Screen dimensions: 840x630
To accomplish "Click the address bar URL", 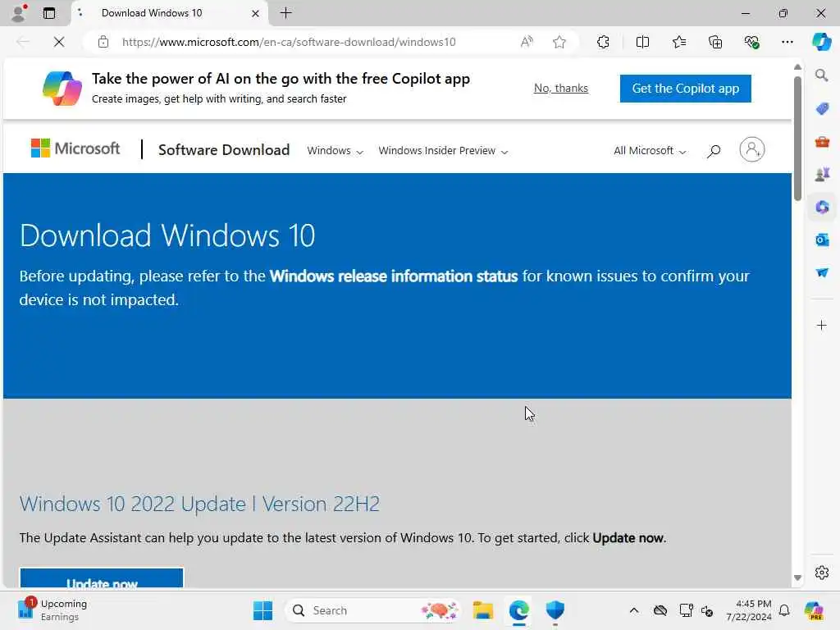I will coord(289,42).
